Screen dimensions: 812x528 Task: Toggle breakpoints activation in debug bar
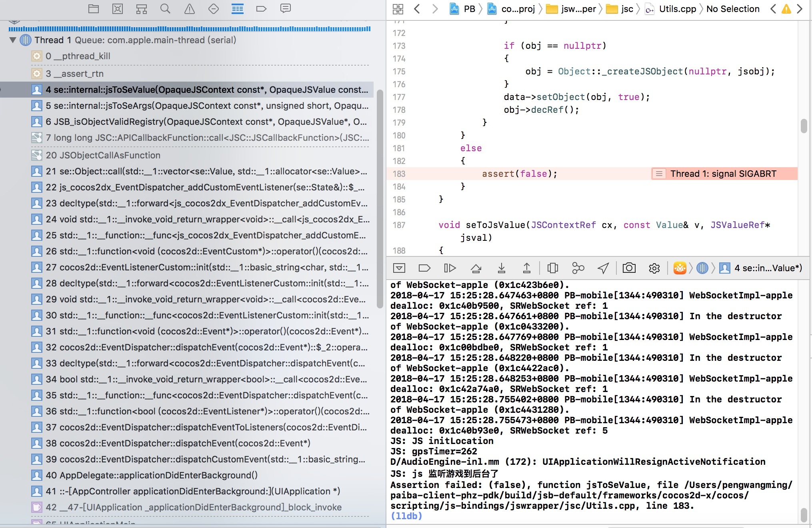(x=424, y=268)
